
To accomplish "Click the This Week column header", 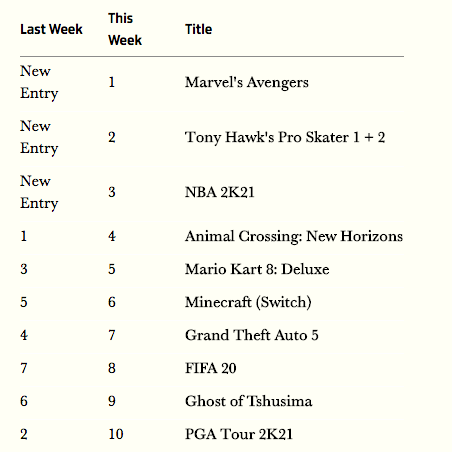I will [125, 29].
